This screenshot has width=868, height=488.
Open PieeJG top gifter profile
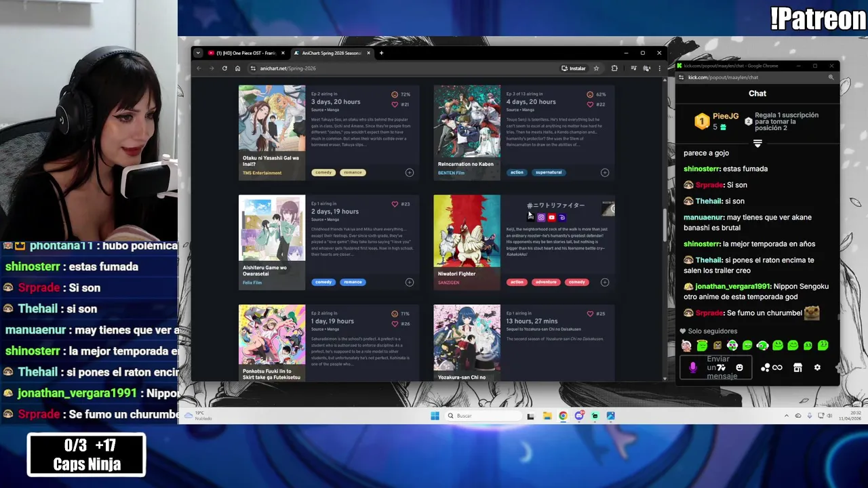coord(726,117)
